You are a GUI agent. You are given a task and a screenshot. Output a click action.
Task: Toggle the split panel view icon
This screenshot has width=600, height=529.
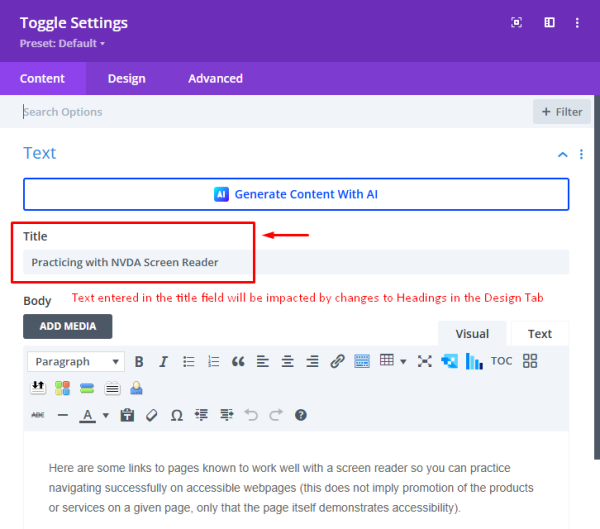click(549, 23)
